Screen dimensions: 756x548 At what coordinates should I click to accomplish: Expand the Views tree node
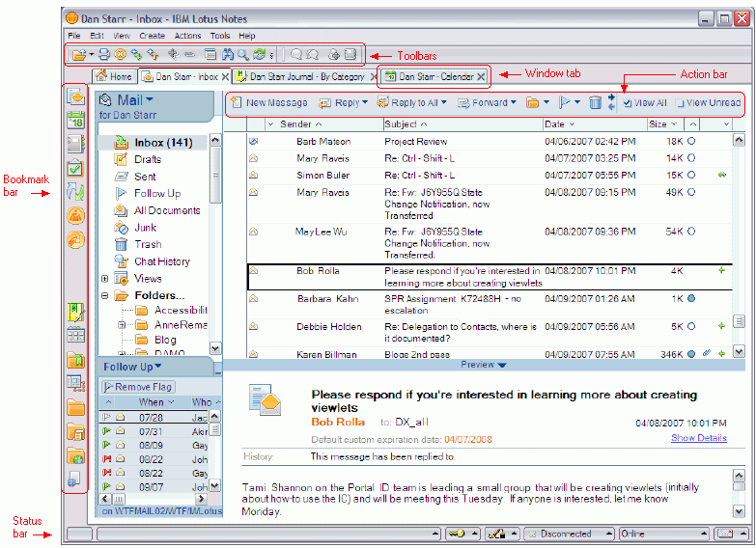click(x=104, y=279)
